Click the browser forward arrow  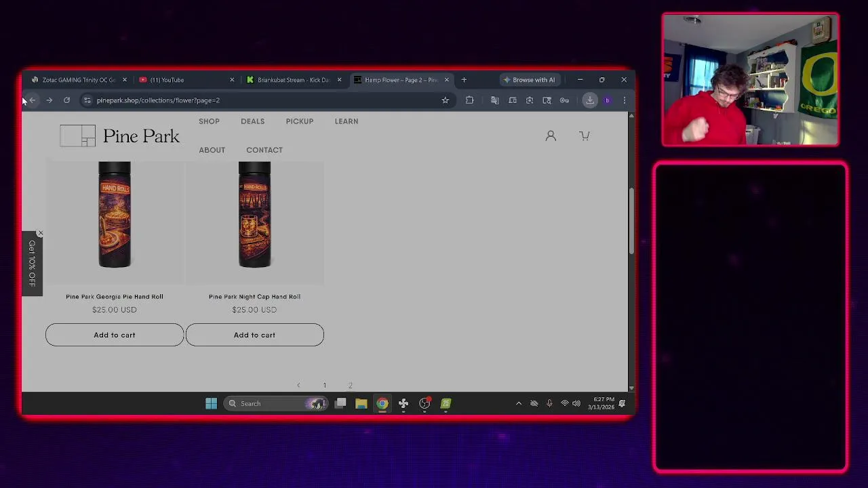click(x=49, y=100)
